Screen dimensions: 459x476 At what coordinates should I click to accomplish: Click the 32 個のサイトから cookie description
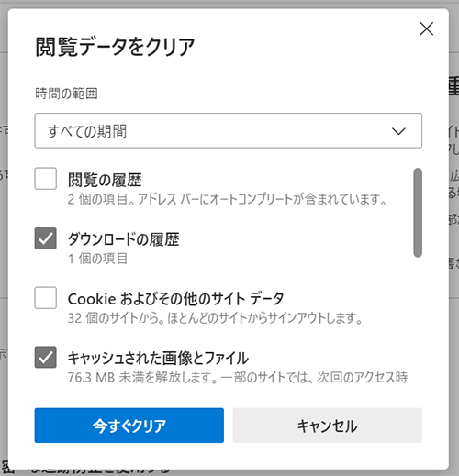tap(215, 318)
